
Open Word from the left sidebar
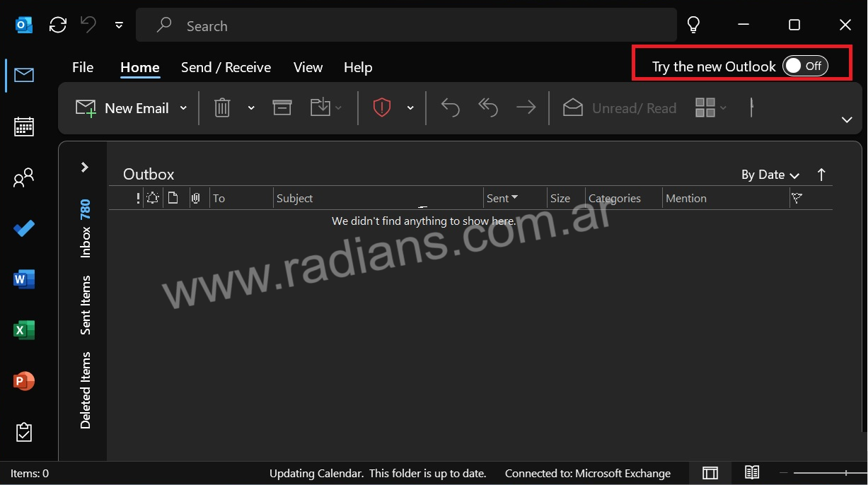tap(24, 279)
